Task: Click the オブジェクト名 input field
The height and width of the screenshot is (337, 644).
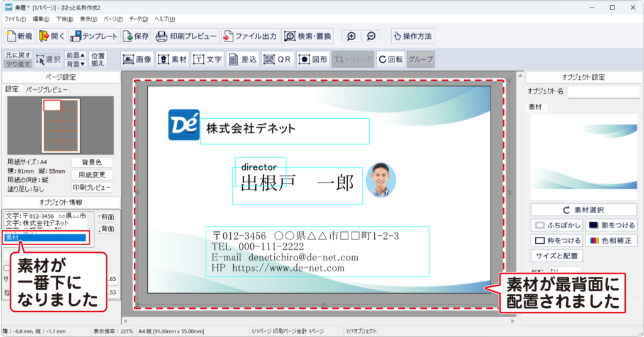Action: pos(603,92)
